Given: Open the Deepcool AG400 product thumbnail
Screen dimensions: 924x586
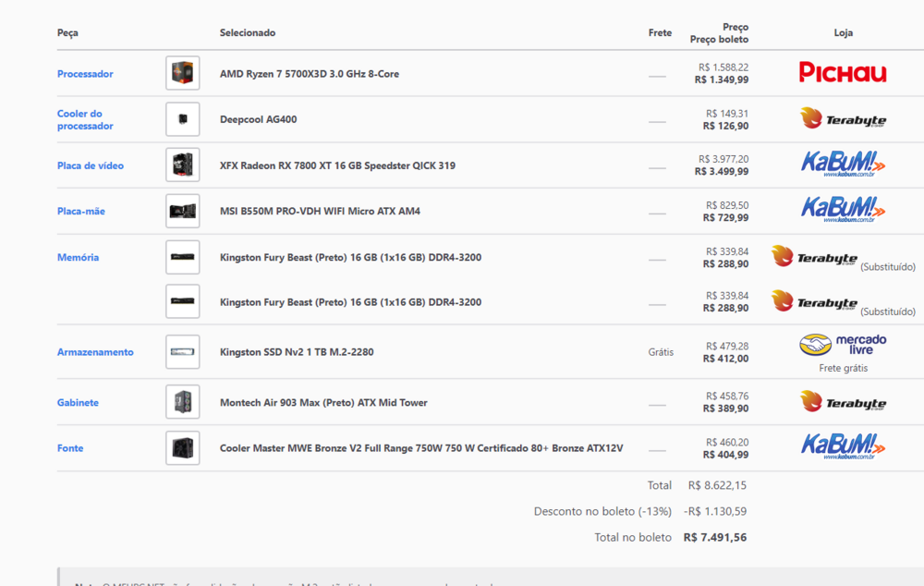Looking at the screenshot, I should coord(183,119).
